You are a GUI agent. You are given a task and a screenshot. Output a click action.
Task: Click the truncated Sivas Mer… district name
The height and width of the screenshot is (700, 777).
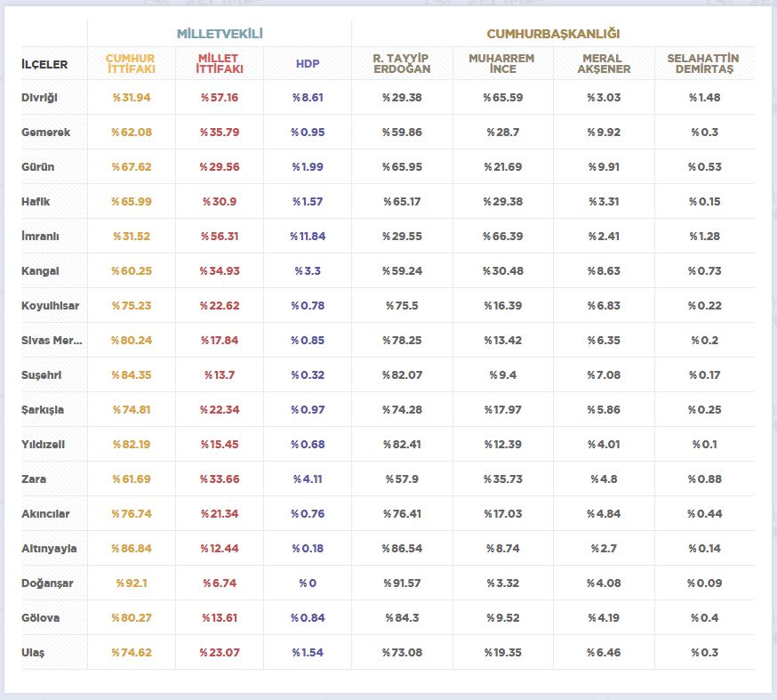52,340
